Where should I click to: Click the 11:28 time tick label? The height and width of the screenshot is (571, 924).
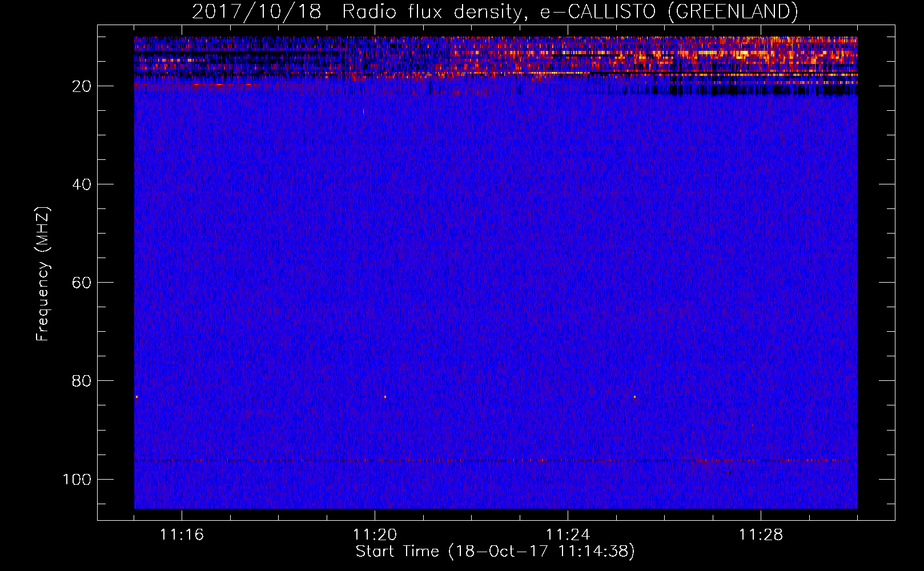(761, 534)
